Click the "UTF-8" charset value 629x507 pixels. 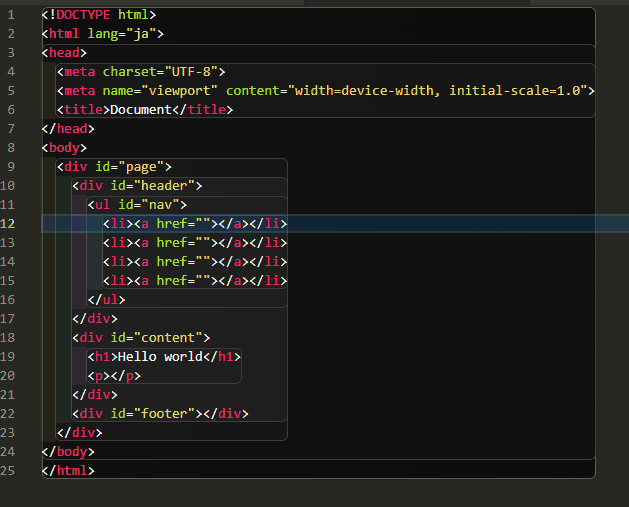point(194,72)
